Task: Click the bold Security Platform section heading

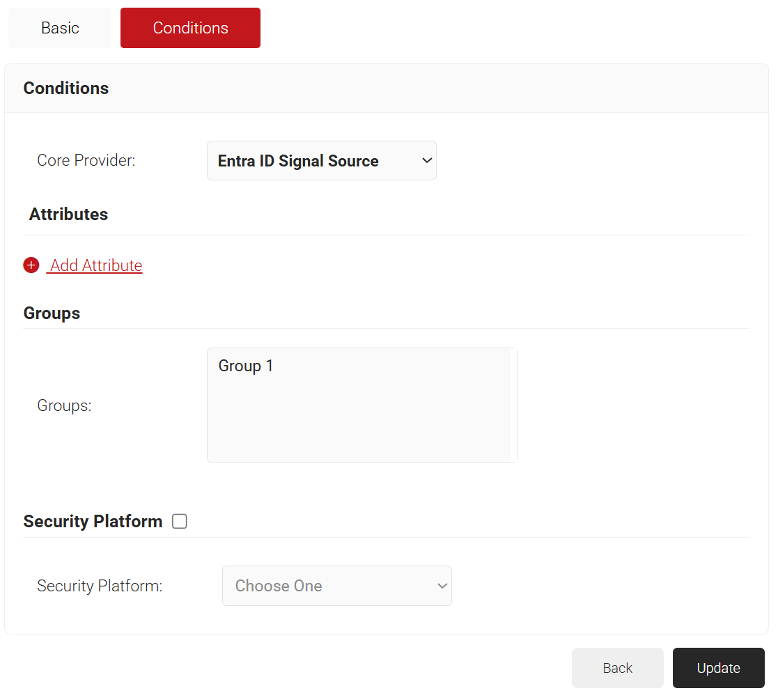Action: click(x=93, y=522)
